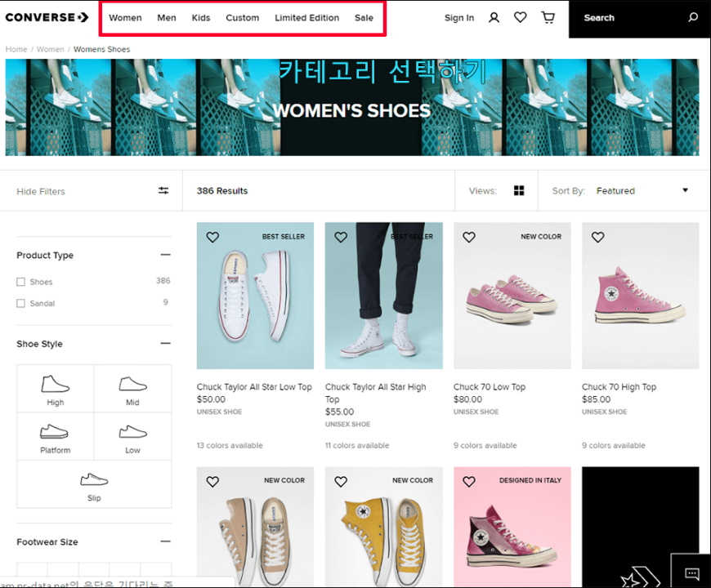Click the $55.00 price
The height and width of the screenshot is (588, 711).
pyautogui.click(x=339, y=412)
